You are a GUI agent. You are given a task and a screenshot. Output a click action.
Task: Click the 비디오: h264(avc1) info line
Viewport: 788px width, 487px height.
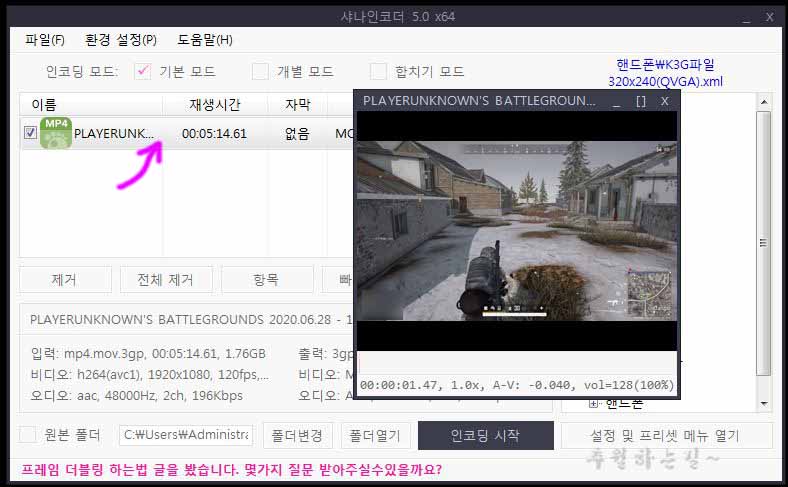tap(149, 375)
